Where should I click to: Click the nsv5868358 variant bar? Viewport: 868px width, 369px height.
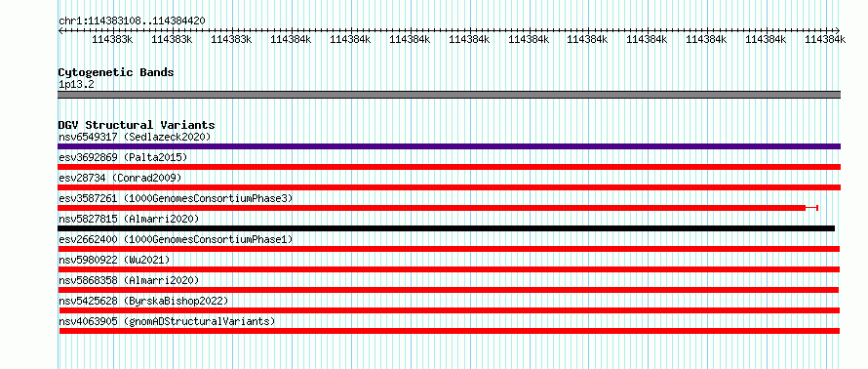[448, 290]
